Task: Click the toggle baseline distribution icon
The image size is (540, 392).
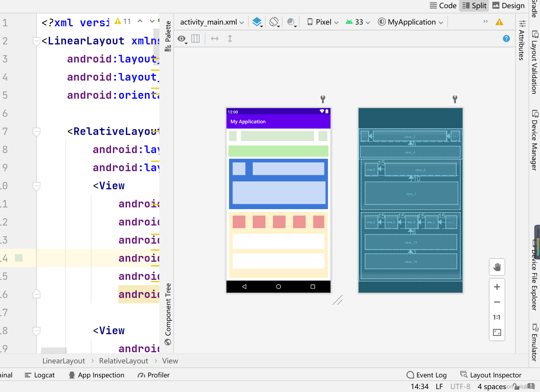Action: [x=195, y=39]
